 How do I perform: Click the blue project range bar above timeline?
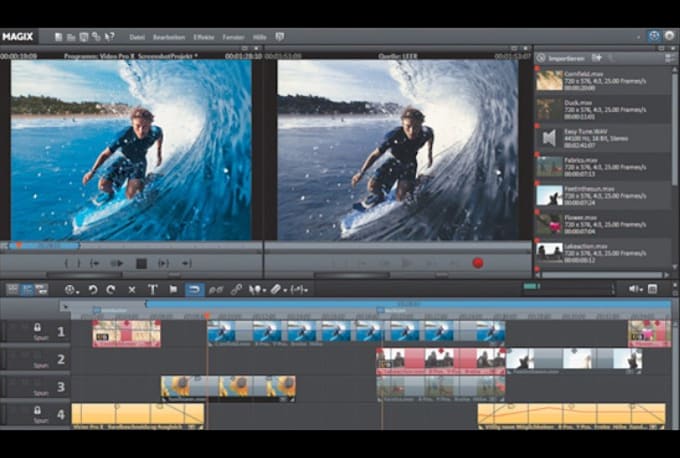[408, 304]
